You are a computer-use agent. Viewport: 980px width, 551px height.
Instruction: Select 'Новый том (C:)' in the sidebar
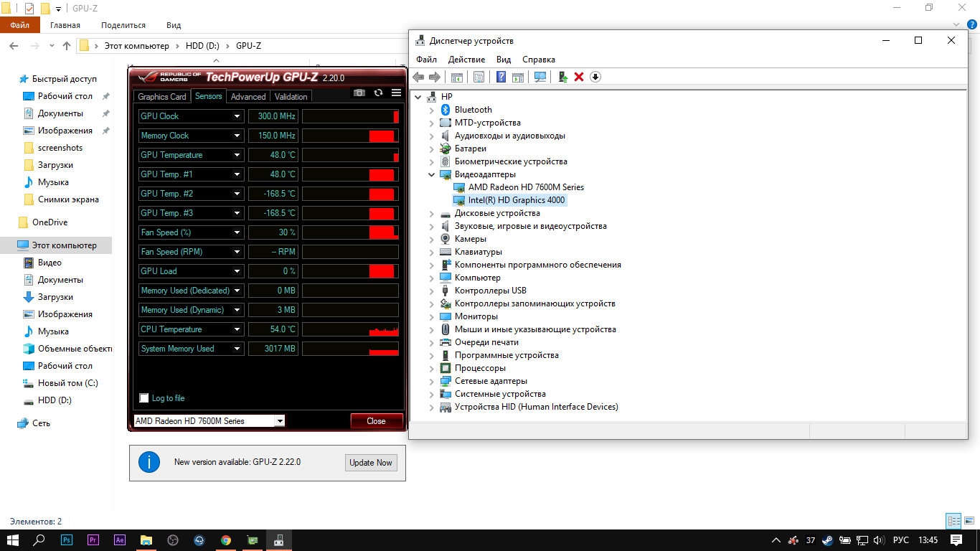click(67, 383)
